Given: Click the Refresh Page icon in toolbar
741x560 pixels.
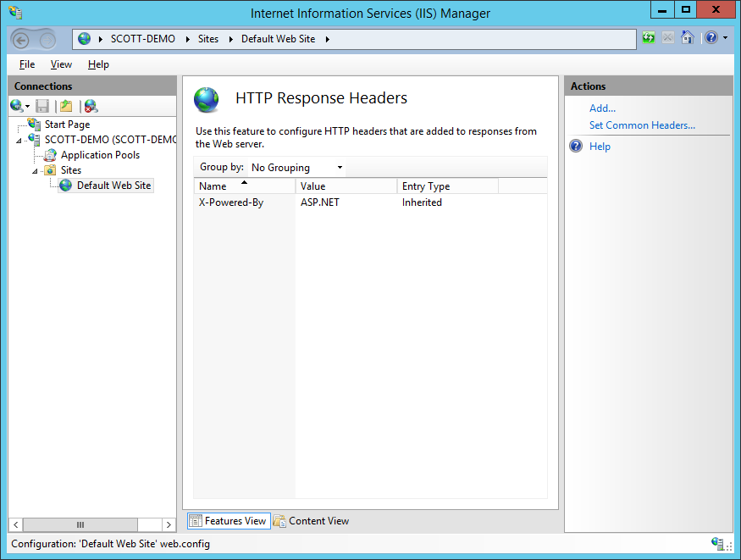Looking at the screenshot, I should (x=649, y=37).
